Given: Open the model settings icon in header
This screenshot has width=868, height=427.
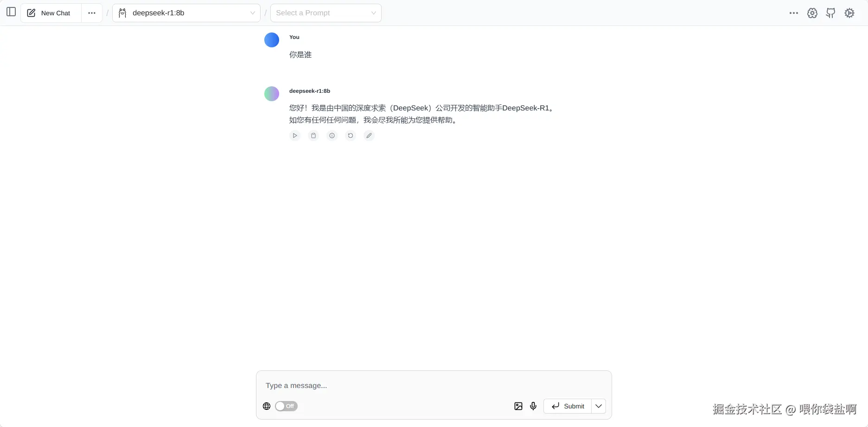Looking at the screenshot, I should [812, 13].
